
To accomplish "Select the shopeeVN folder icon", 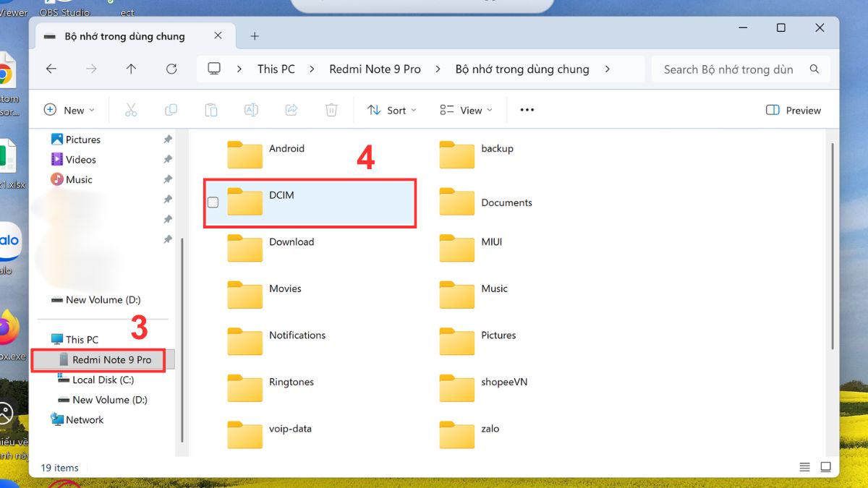I will tap(456, 388).
